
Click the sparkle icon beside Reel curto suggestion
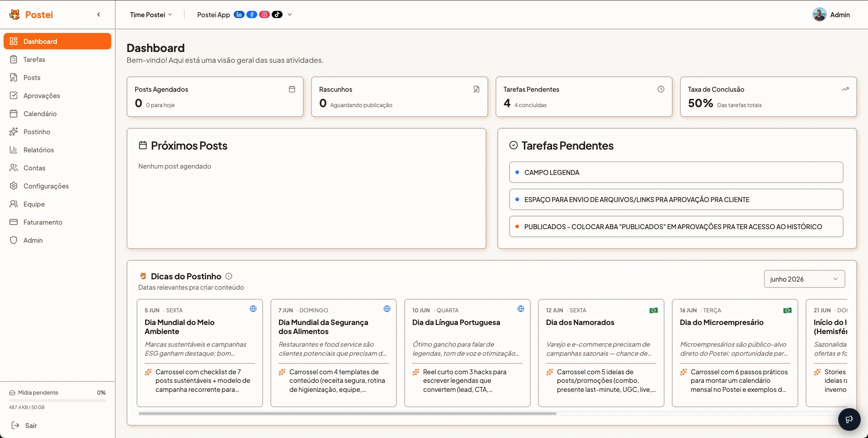pos(416,372)
